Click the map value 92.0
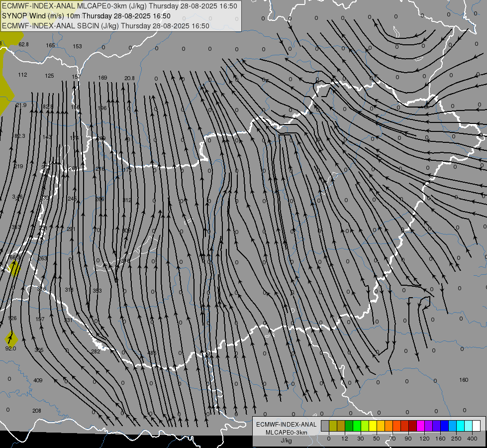Viewport: 487px width, 448px height. [x=10, y=348]
